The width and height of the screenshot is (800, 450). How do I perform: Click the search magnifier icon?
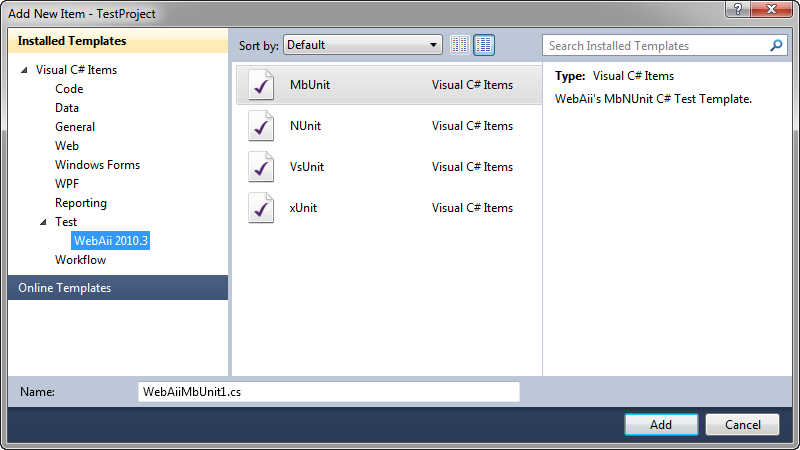776,45
